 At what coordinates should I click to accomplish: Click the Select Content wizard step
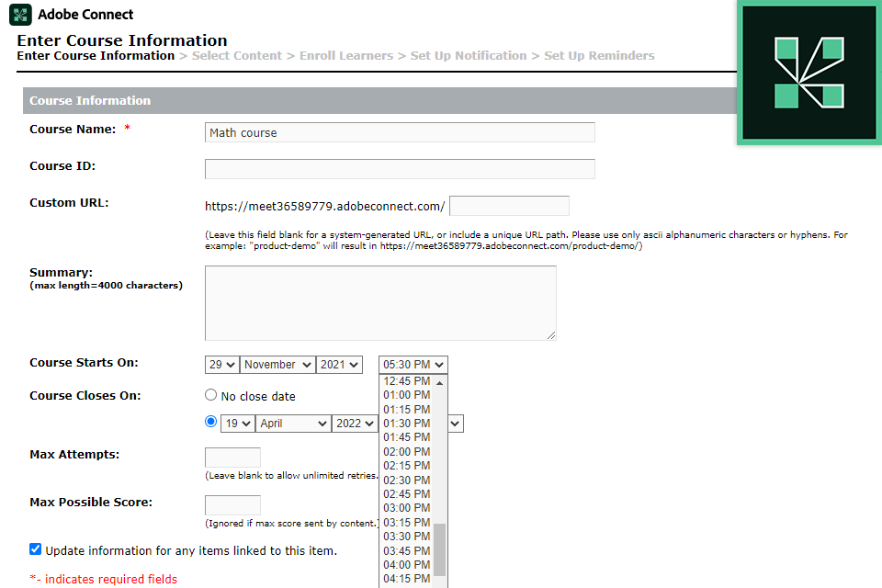click(237, 56)
